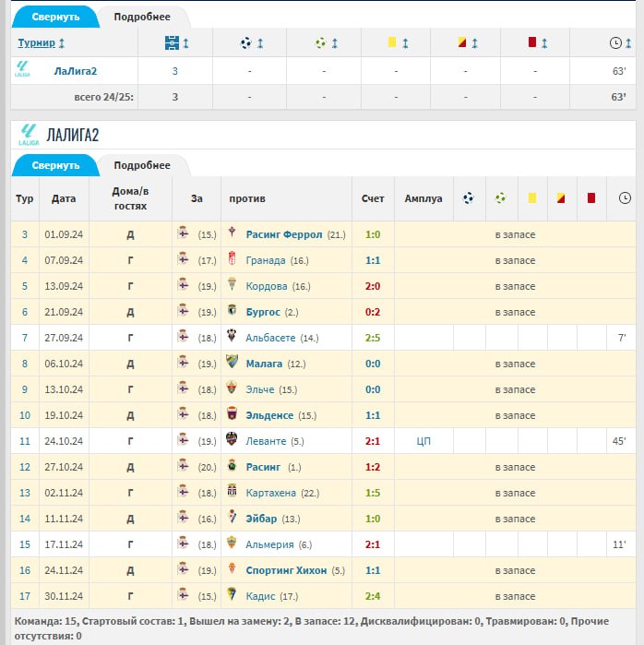Click the Леванте team crest
The height and width of the screenshot is (645, 644).
tap(233, 441)
